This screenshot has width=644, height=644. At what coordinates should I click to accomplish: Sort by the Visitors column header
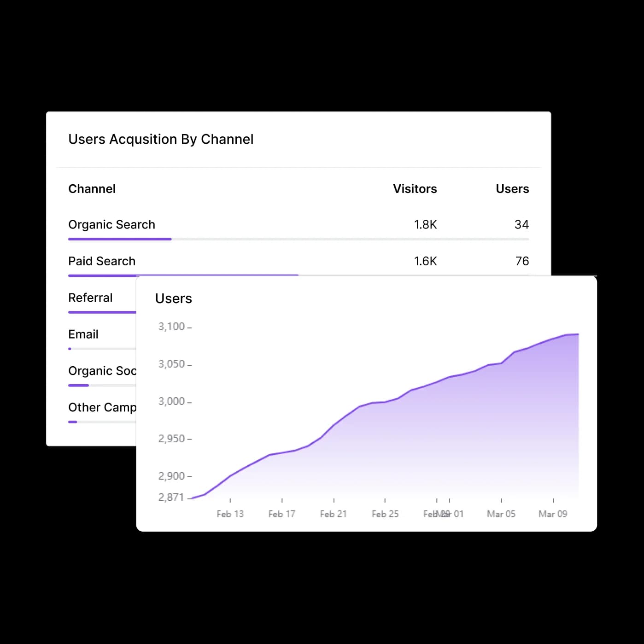click(x=415, y=189)
